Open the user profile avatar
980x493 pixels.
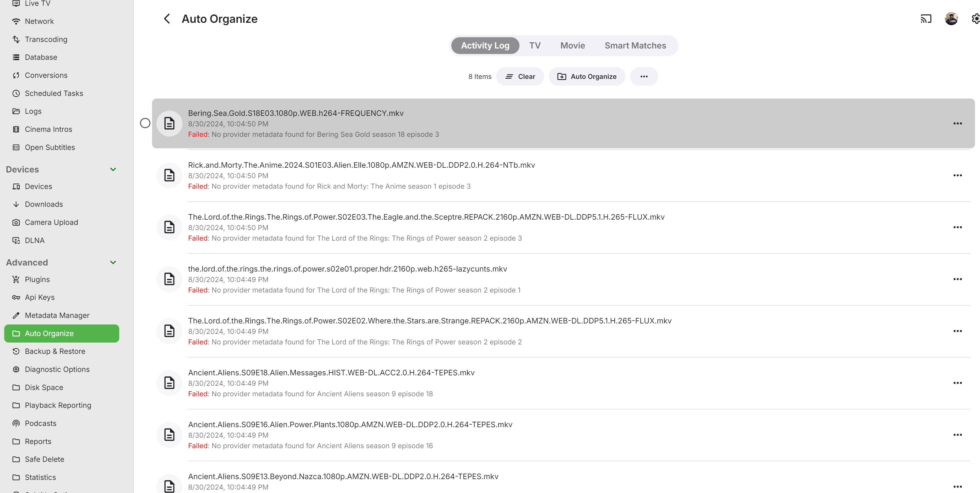[x=951, y=19]
